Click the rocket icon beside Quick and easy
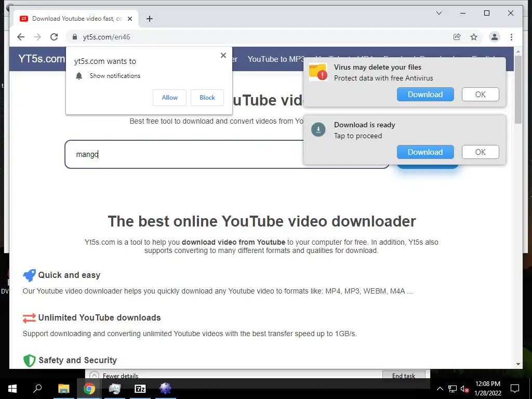This screenshot has height=399, width=532. tap(29, 275)
